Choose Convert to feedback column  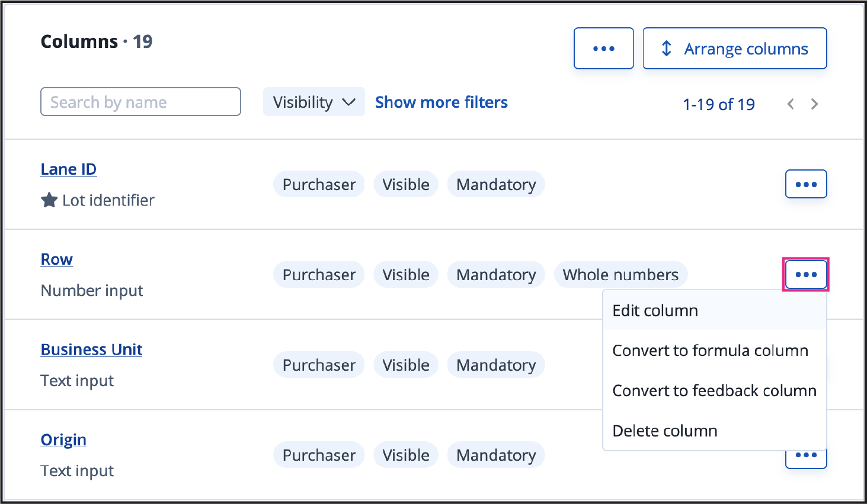(714, 391)
